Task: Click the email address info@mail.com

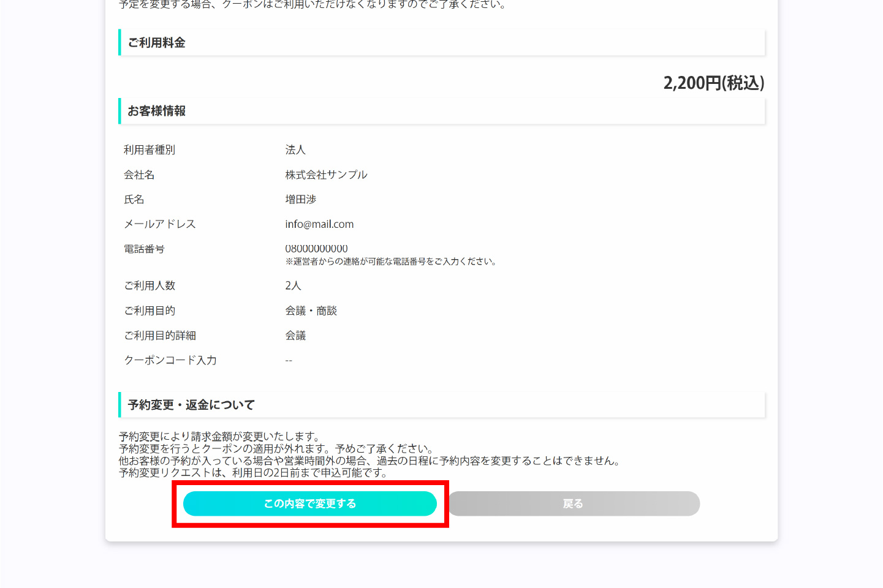Action: 319,224
